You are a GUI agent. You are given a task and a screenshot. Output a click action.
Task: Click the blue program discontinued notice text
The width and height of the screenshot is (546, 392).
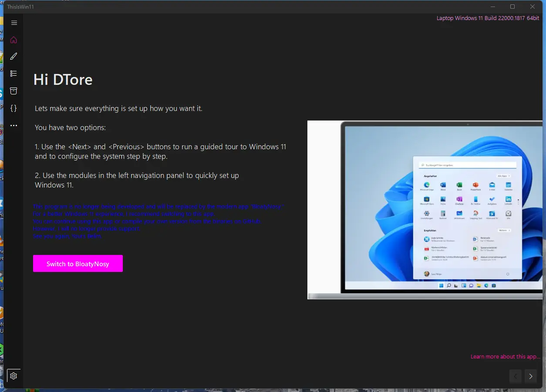tap(158, 221)
